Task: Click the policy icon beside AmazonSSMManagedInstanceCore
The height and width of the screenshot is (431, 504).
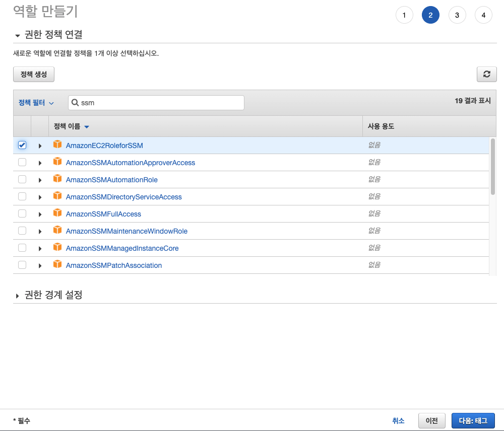Action: [57, 247]
